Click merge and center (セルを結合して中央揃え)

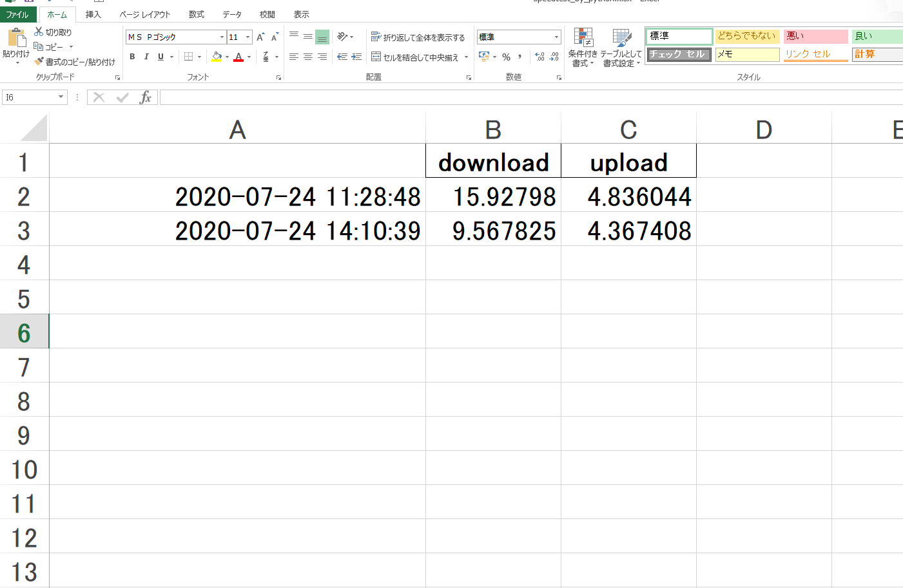(x=414, y=57)
